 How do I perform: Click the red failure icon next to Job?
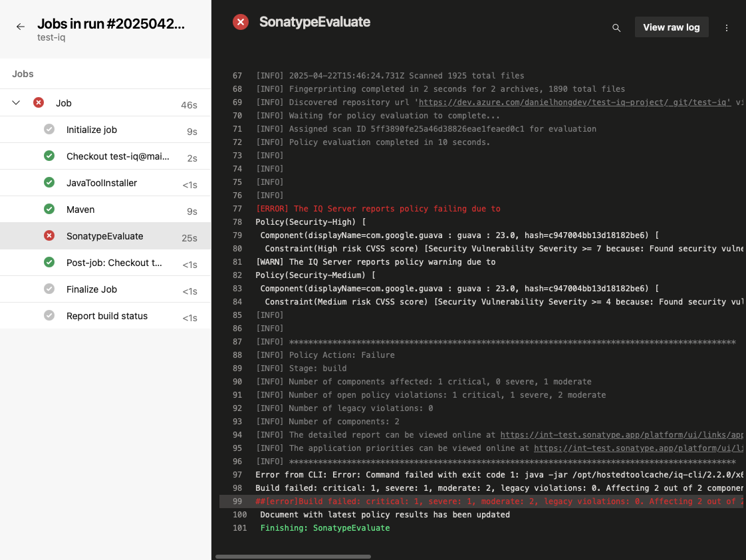(39, 102)
